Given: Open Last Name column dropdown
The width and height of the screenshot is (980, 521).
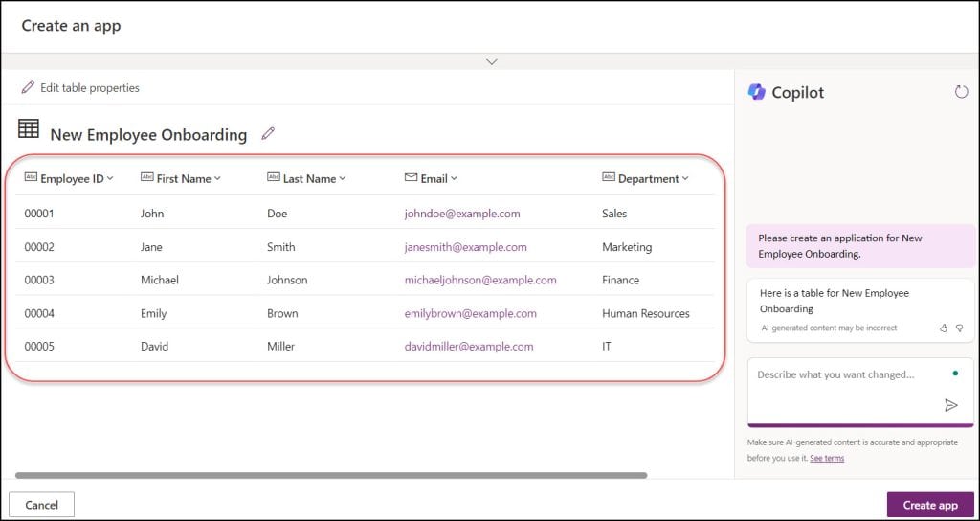Looking at the screenshot, I should [343, 178].
